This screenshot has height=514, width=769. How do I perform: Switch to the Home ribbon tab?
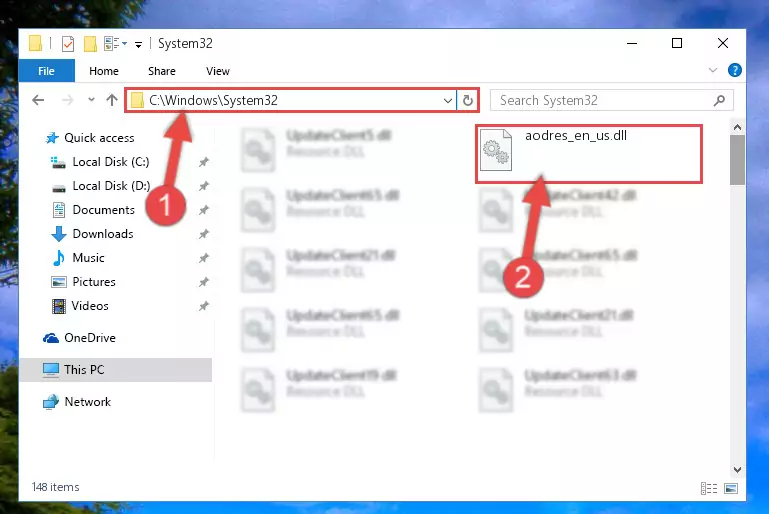[104, 71]
